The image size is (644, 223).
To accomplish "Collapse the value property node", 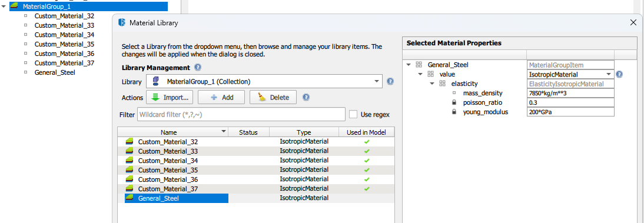I will [420, 74].
